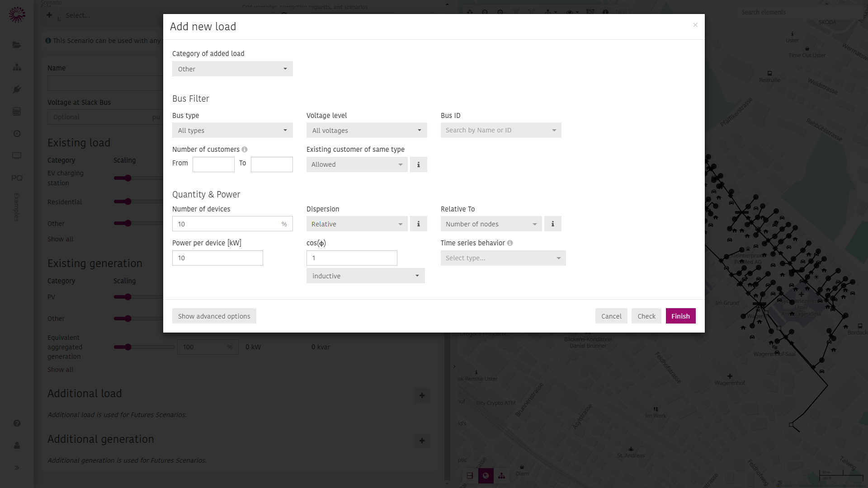Open the calculator icon in left sidebar

17,111
